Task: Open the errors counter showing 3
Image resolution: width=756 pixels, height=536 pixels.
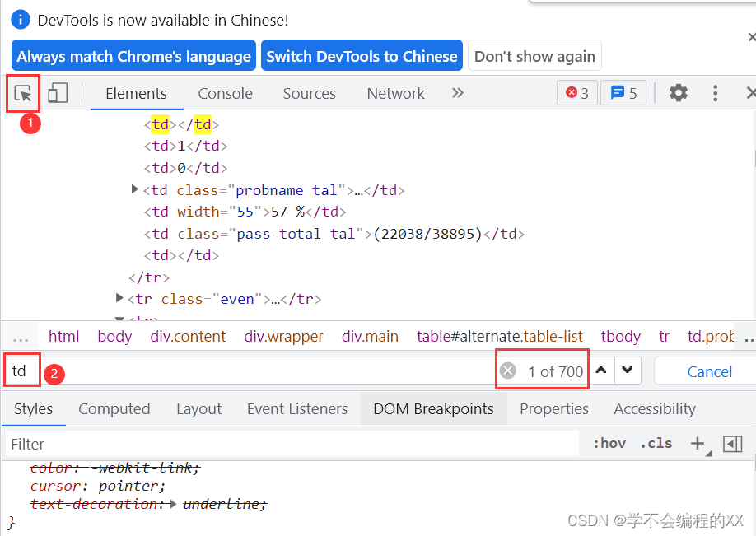Action: [577, 92]
